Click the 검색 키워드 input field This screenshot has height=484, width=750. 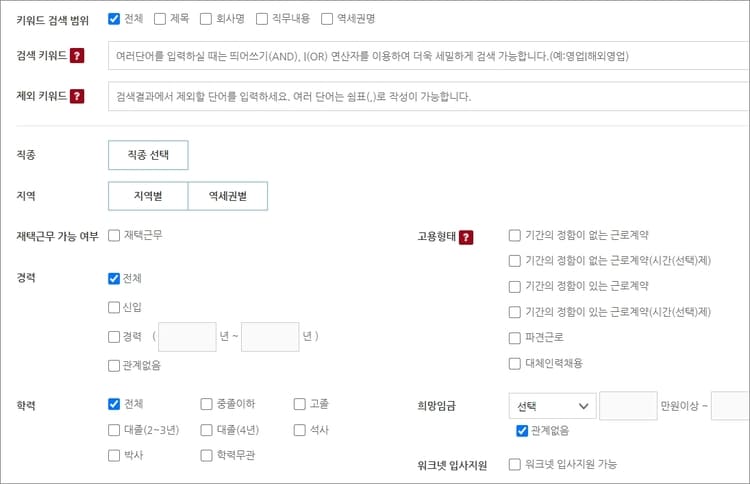429,55
